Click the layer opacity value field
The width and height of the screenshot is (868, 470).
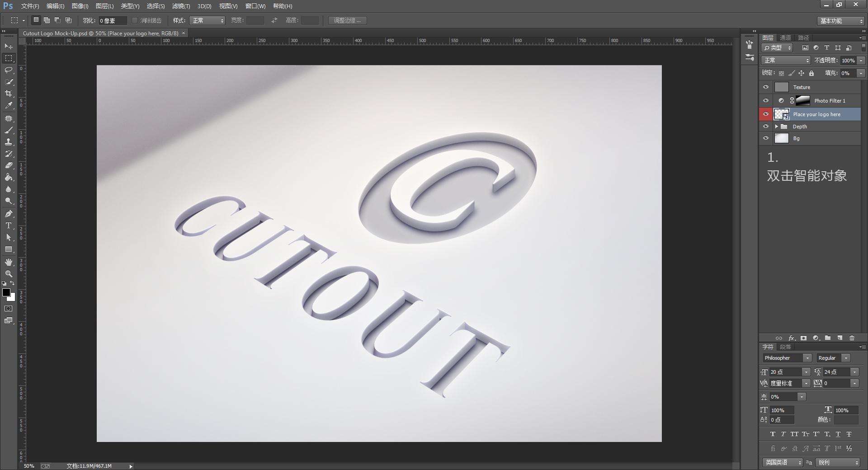848,60
